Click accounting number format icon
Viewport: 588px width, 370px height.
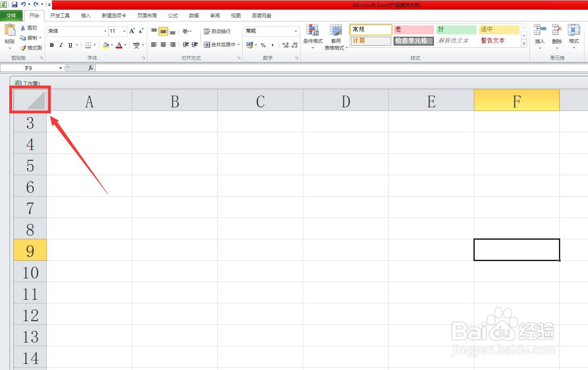pos(250,45)
